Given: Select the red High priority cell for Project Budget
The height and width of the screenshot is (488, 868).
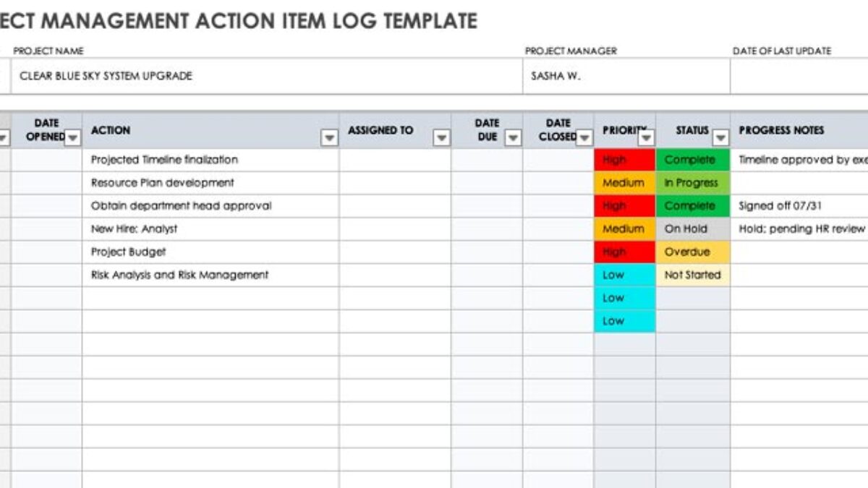Looking at the screenshot, I should coord(624,252).
